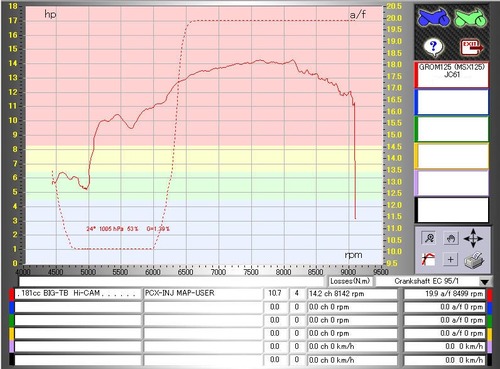The width and height of the screenshot is (500, 369).
Task: Click the blue row's empty description field
Action: [x=78, y=307]
